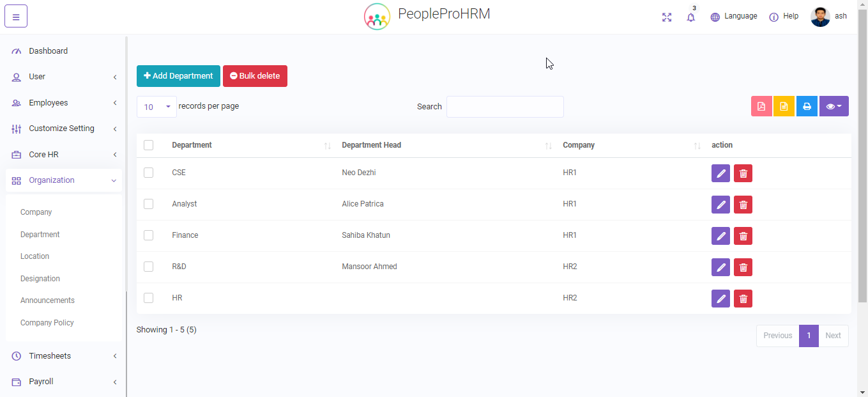
Task: Edit the HR department pencil icon
Action: [720, 299]
